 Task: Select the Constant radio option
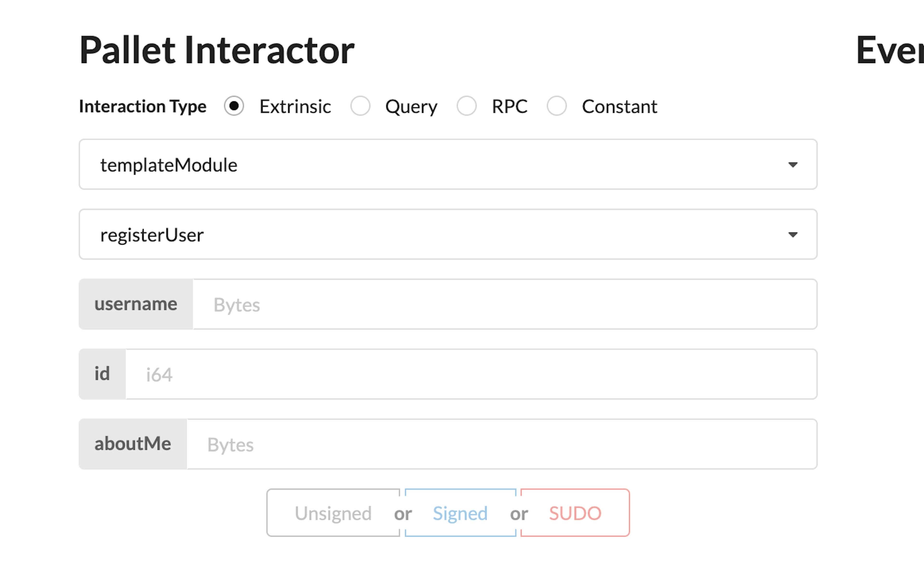point(556,106)
